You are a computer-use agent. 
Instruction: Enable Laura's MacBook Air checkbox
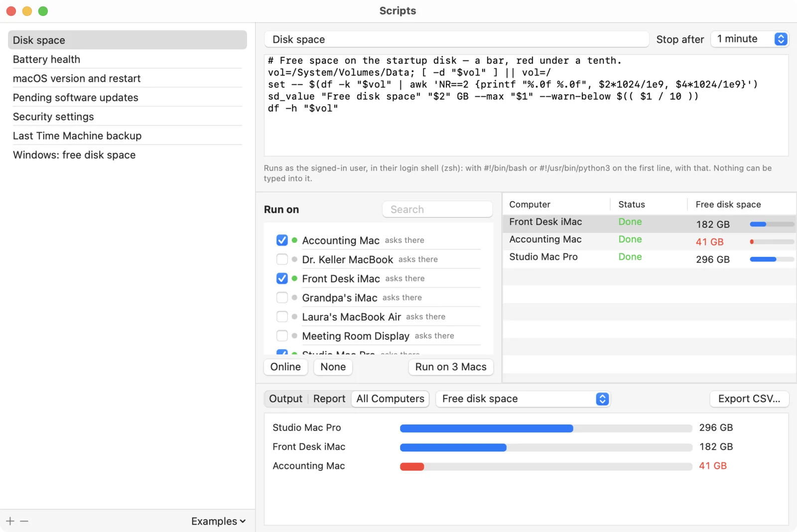(x=282, y=317)
